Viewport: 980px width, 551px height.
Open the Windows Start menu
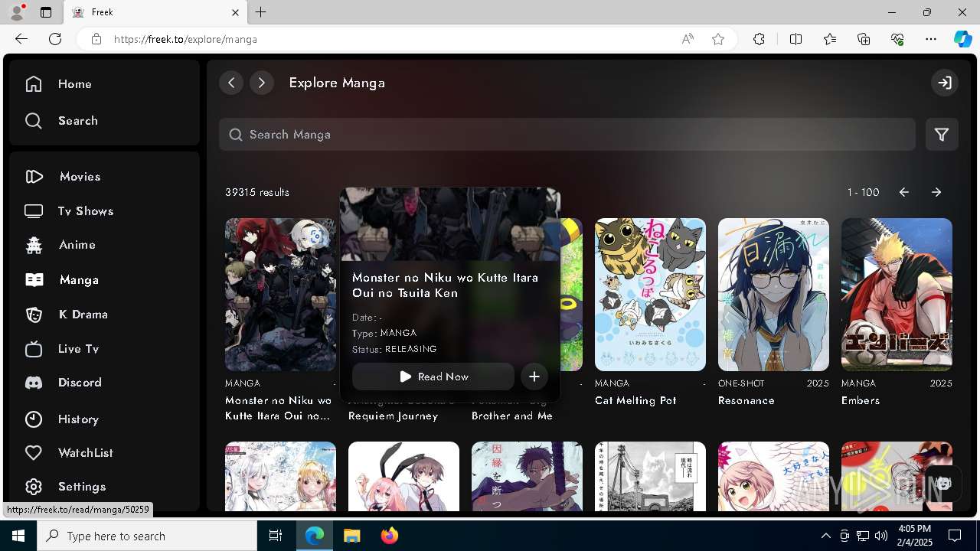tap(18, 536)
